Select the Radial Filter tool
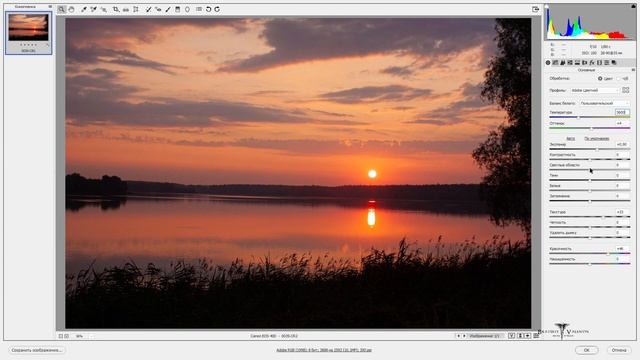This screenshot has height=360, width=640. click(187, 9)
